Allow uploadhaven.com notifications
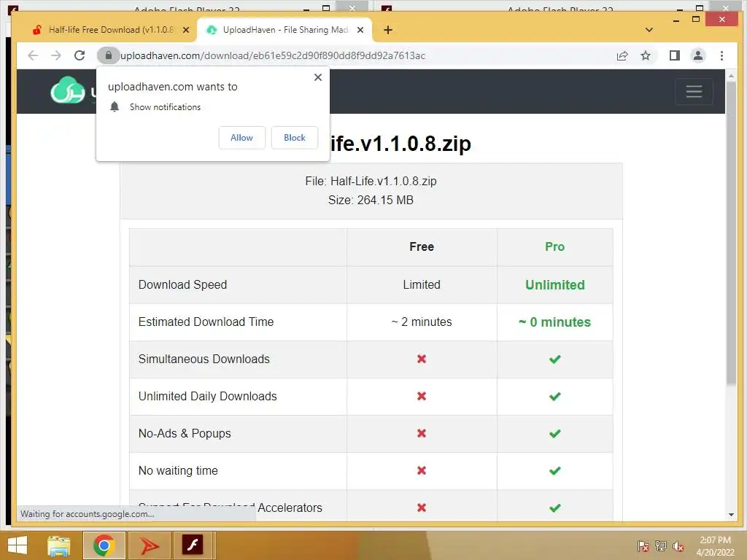This screenshot has height=560, width=747. 242,138
